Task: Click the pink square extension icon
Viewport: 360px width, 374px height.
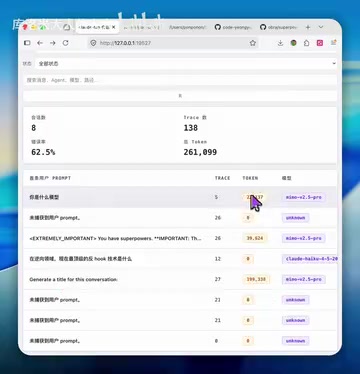Action: click(320, 43)
